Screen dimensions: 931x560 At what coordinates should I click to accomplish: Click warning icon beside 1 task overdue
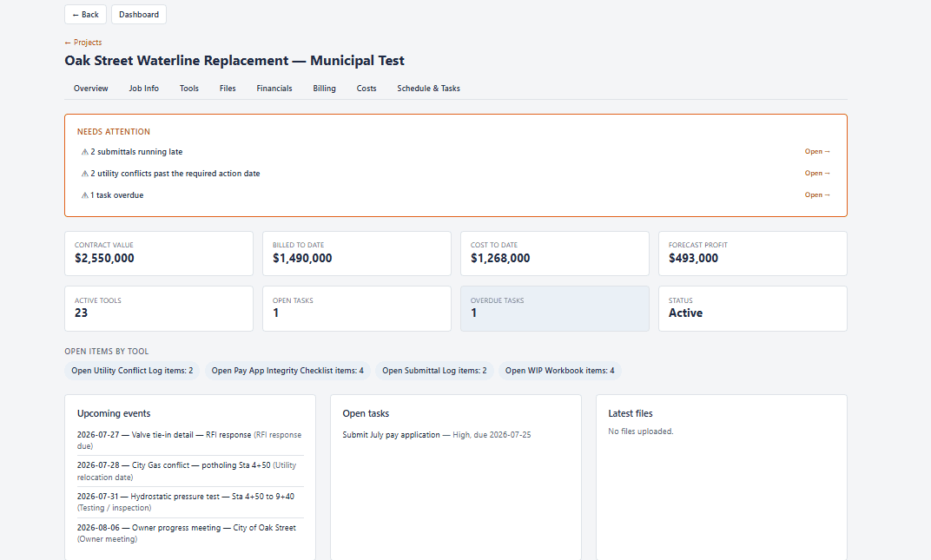click(85, 195)
